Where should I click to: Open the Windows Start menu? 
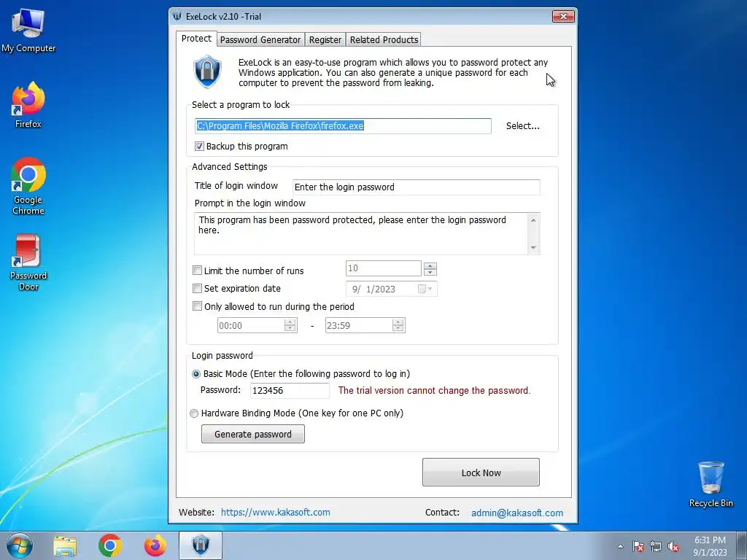[20, 545]
